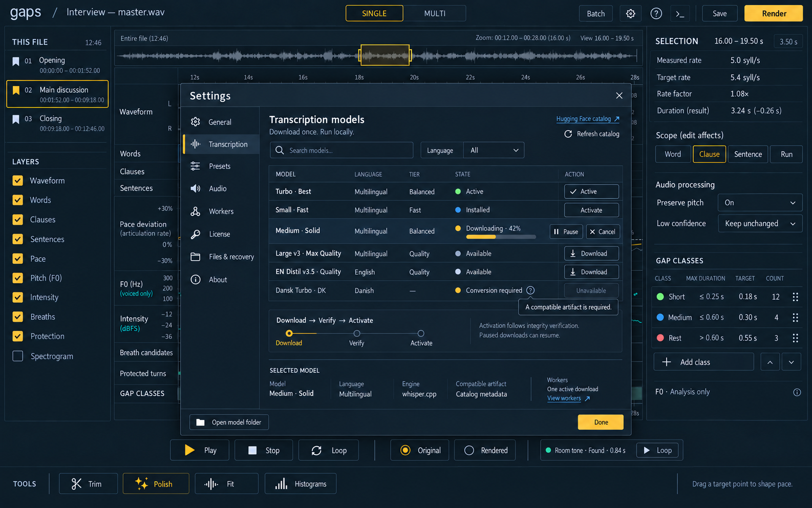Uncheck the Breaths layer checkbox
The image size is (812, 508).
click(18, 316)
